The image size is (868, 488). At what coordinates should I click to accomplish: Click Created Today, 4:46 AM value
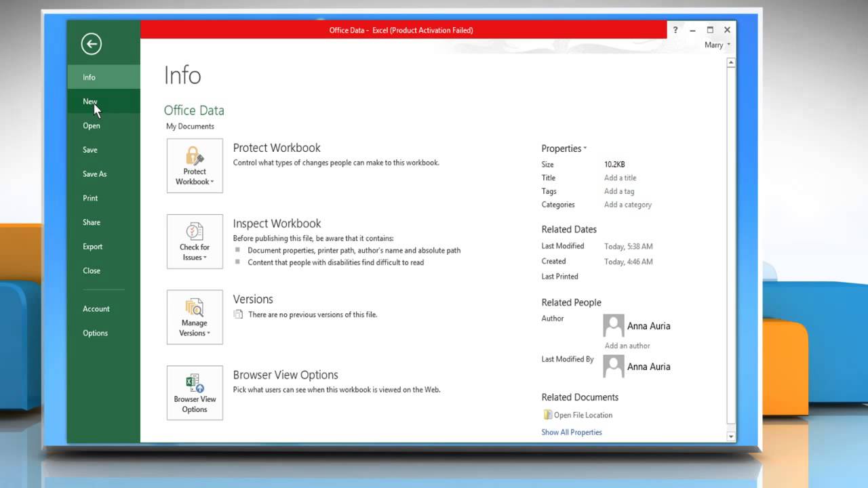(629, 262)
